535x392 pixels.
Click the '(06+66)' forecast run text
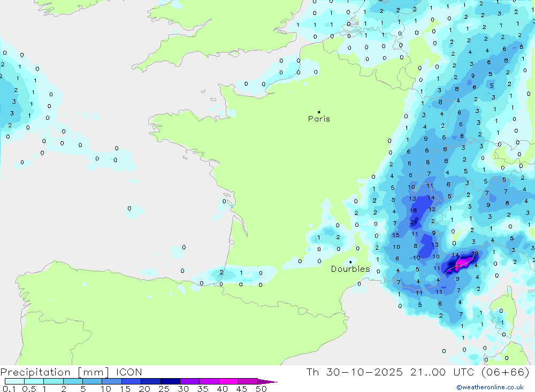click(506, 372)
